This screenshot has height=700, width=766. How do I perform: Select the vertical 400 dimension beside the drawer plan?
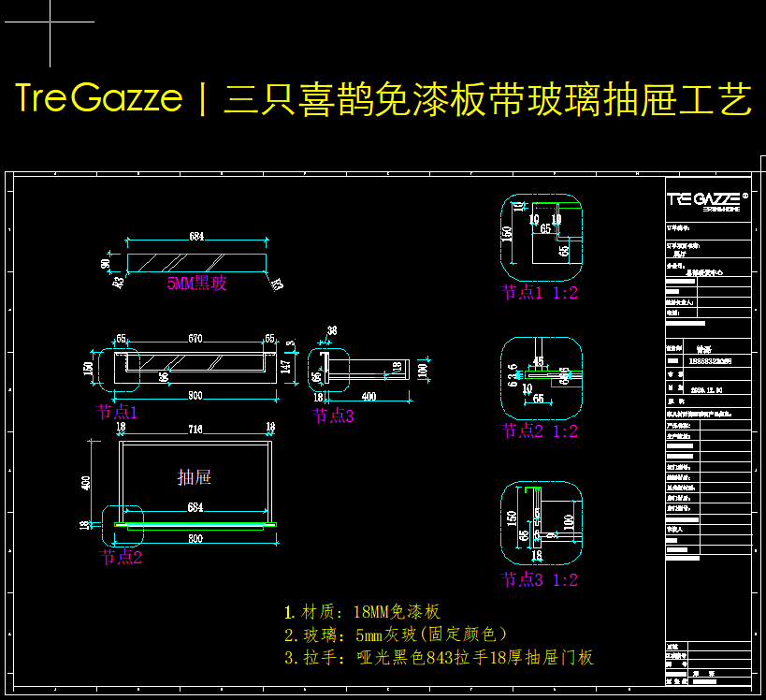86,483
